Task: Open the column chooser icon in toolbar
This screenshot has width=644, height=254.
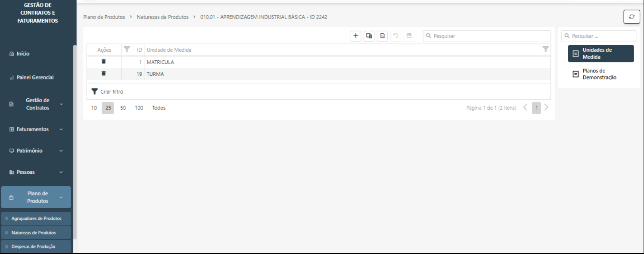Action: (x=369, y=36)
